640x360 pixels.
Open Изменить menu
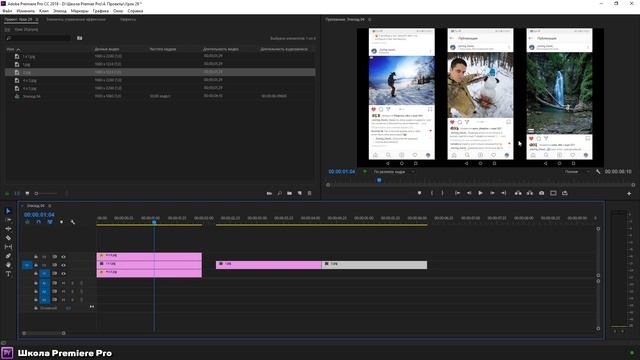click(26, 11)
